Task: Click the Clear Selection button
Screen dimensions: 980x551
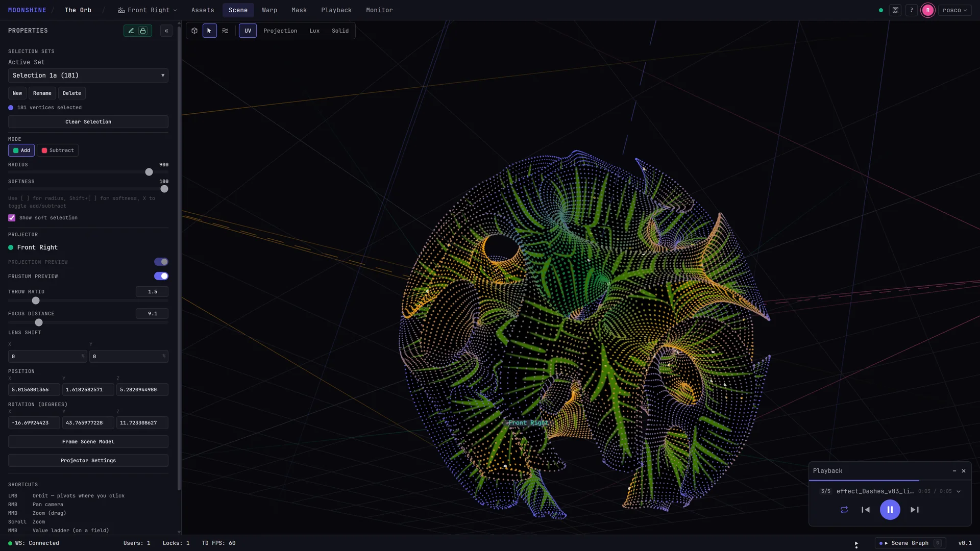Action: click(88, 122)
